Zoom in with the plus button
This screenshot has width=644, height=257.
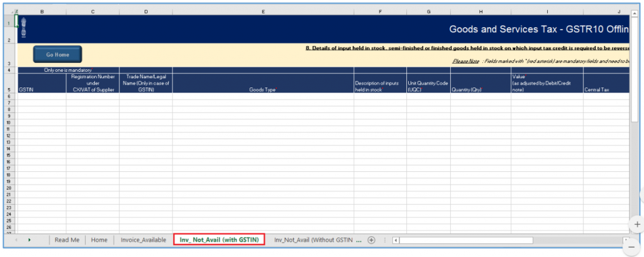[637, 224]
